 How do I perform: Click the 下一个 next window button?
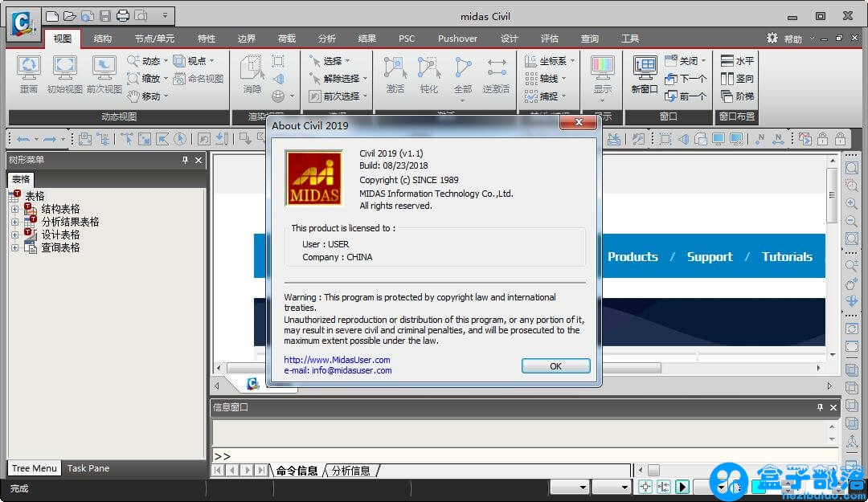[686, 79]
